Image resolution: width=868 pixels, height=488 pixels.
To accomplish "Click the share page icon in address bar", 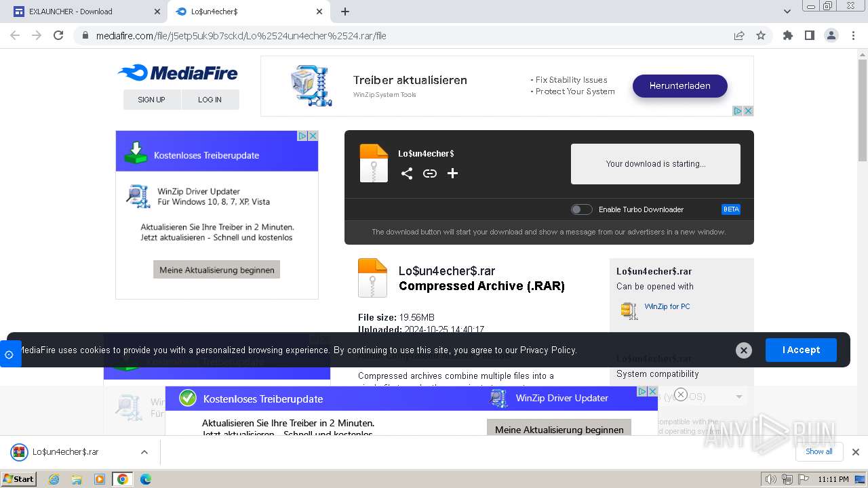I will coord(739,36).
